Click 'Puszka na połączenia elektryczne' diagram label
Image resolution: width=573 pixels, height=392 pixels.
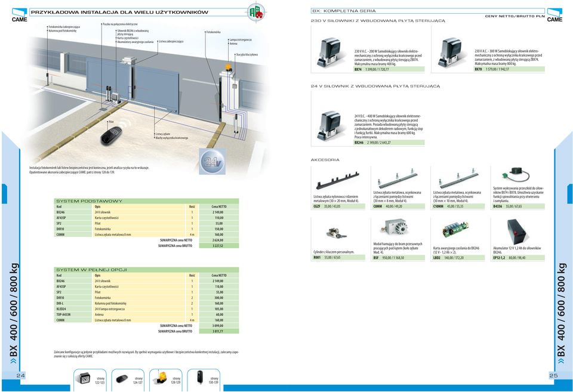coord(120,24)
